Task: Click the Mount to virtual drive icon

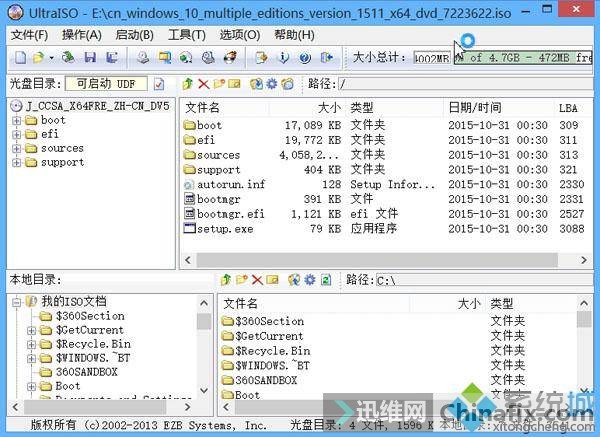Action: coord(186,58)
